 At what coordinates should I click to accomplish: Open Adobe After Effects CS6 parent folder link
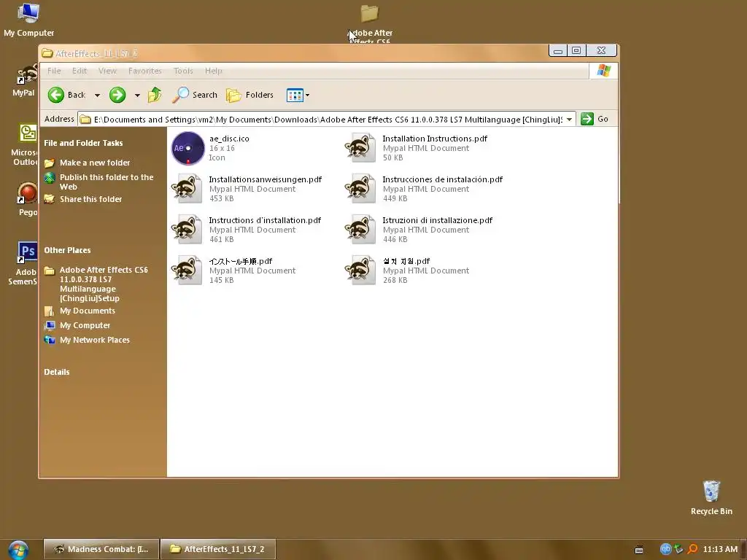coord(104,284)
